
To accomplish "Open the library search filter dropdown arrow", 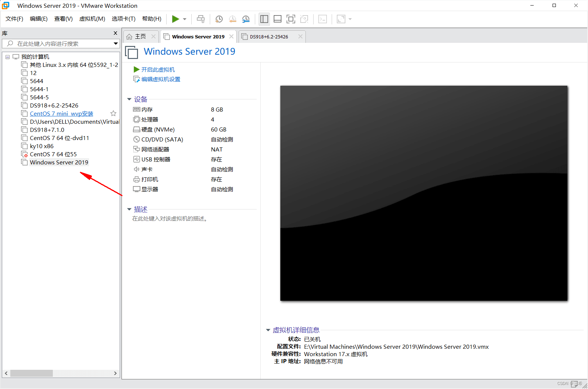I will click(x=116, y=44).
